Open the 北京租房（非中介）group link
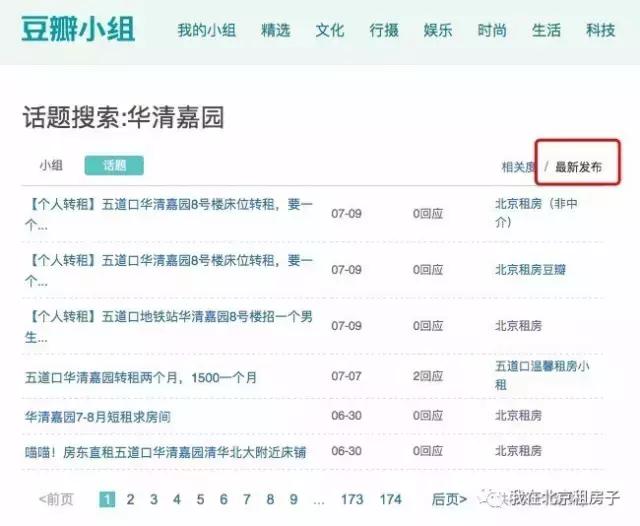This screenshot has height=526, width=640. point(536,213)
